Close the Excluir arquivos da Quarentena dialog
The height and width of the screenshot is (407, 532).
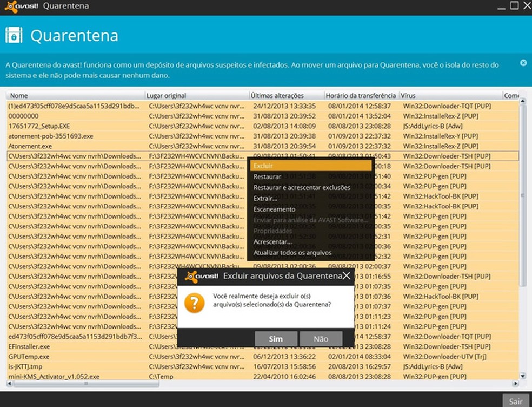[346, 275]
